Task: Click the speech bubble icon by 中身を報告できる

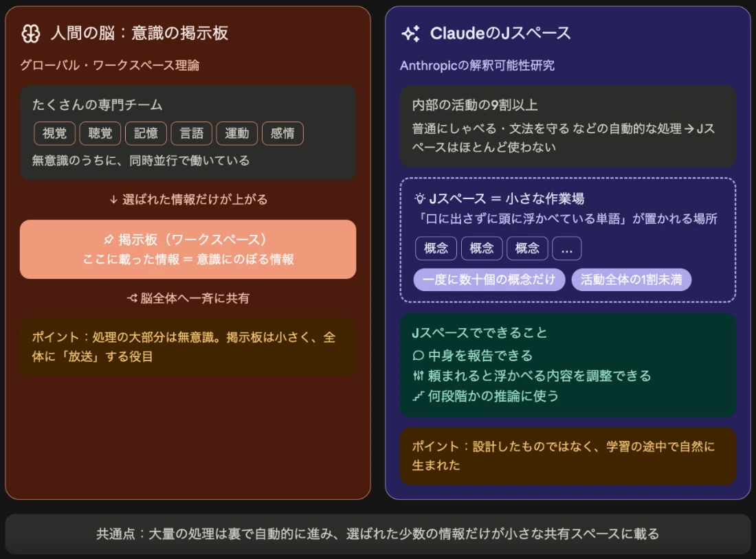Action: (x=418, y=356)
